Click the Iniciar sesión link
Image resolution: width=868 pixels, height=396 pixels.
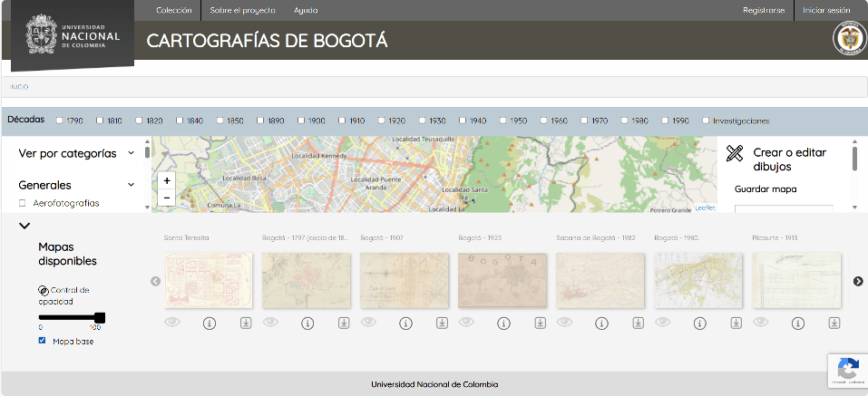[x=825, y=10]
